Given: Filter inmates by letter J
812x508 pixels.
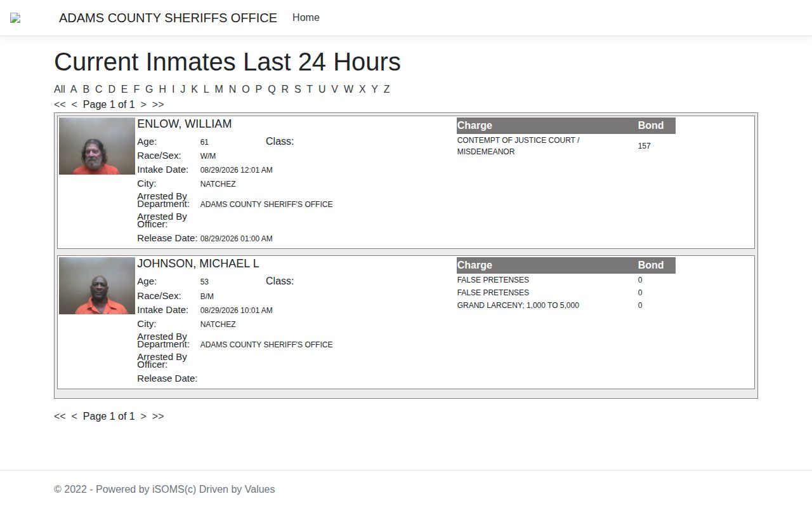Looking at the screenshot, I should [183, 90].
